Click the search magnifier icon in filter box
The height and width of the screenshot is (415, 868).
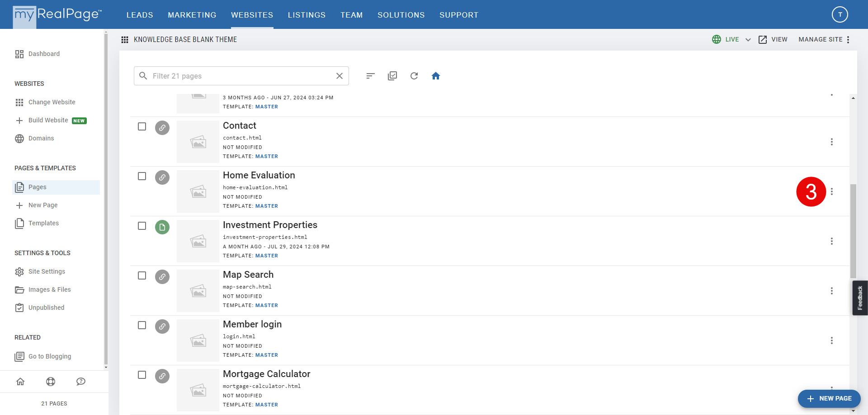(143, 76)
